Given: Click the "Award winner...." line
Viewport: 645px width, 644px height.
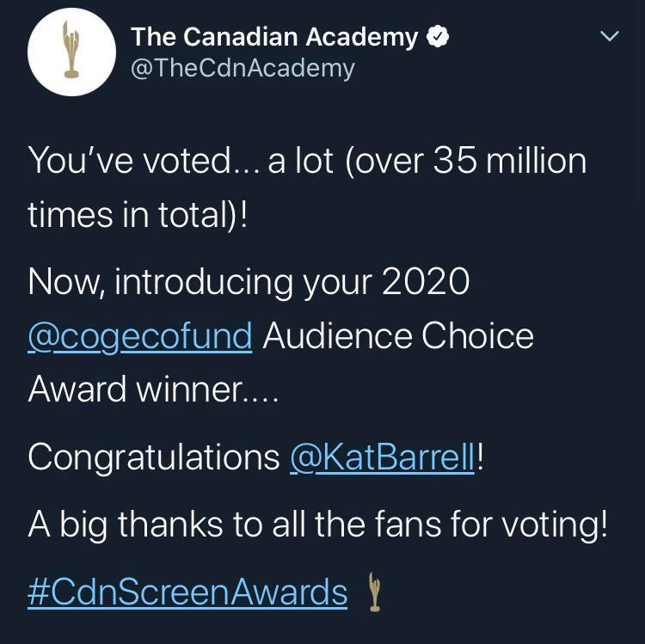Looking at the screenshot, I should pyautogui.click(x=152, y=388).
